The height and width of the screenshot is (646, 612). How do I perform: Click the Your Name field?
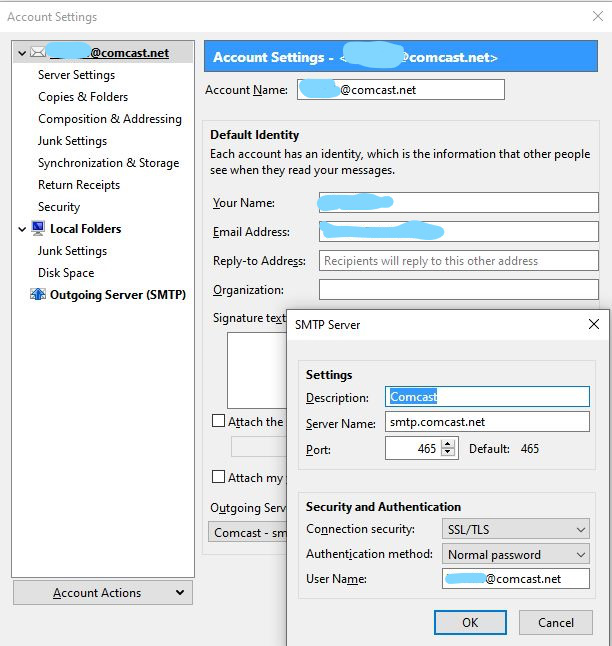tap(459, 202)
